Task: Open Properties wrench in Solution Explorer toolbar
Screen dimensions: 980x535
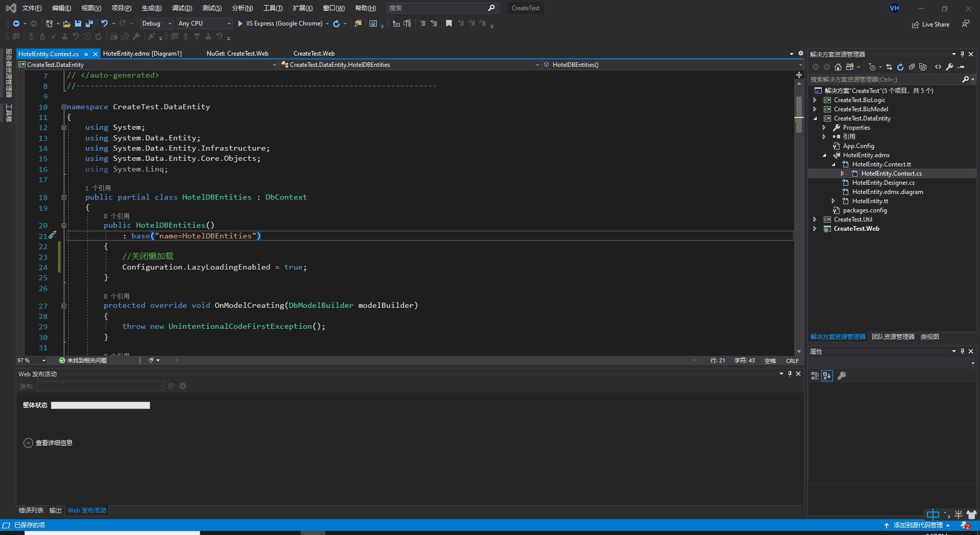Action: coord(949,67)
